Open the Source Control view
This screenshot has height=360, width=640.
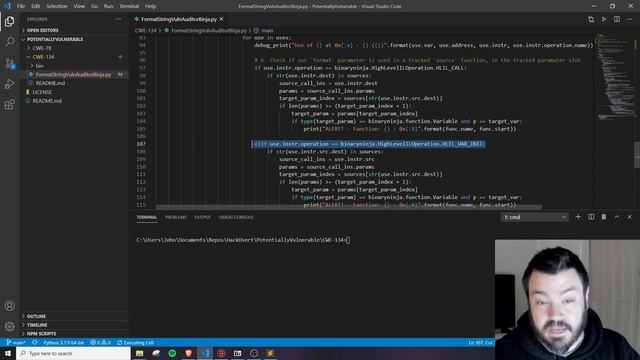[x=9, y=63]
